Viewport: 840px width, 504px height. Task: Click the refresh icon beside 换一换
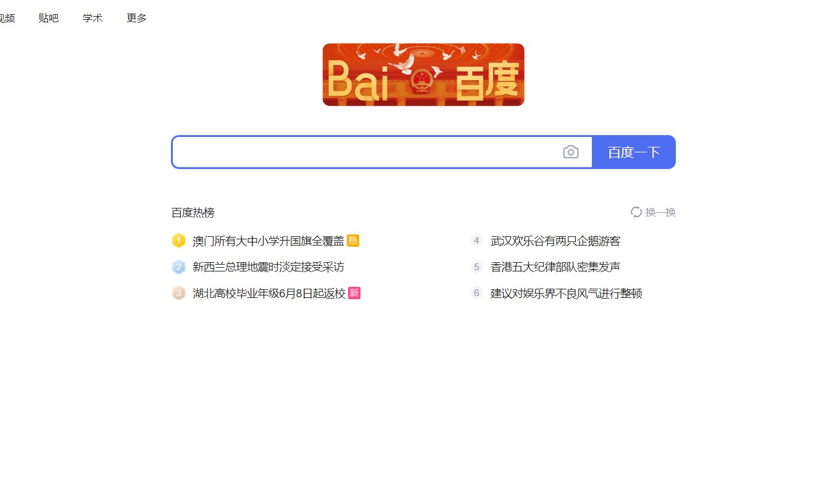tap(636, 212)
